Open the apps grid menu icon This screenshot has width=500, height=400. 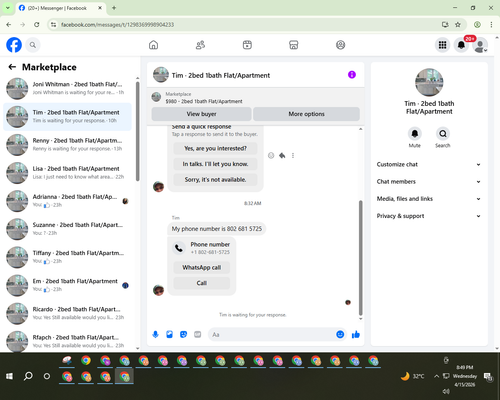click(442, 45)
